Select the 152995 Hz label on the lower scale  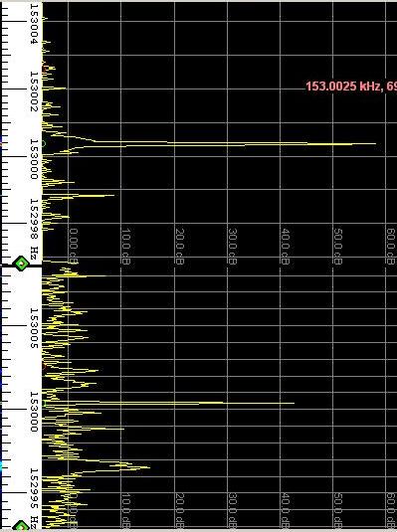click(x=34, y=499)
